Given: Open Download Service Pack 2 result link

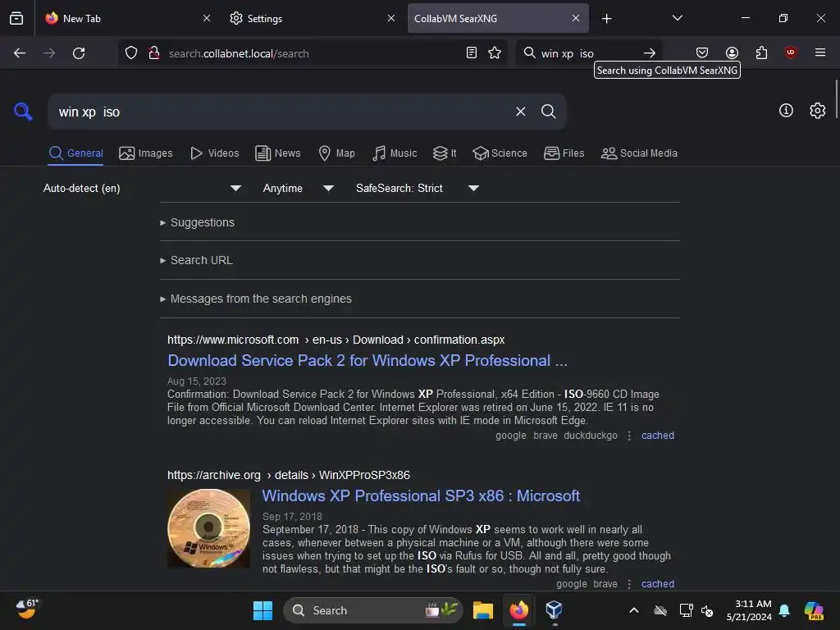Looking at the screenshot, I should tap(367, 361).
